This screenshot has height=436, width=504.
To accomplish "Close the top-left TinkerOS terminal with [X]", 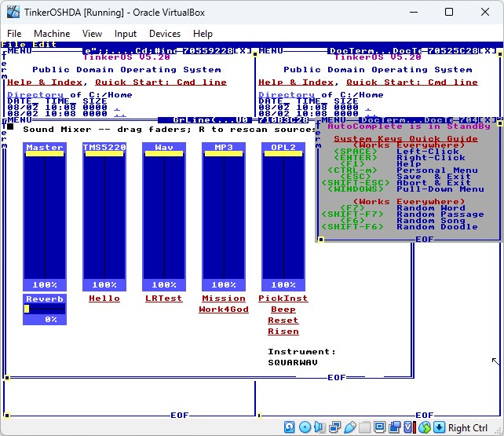I will coord(241,51).
